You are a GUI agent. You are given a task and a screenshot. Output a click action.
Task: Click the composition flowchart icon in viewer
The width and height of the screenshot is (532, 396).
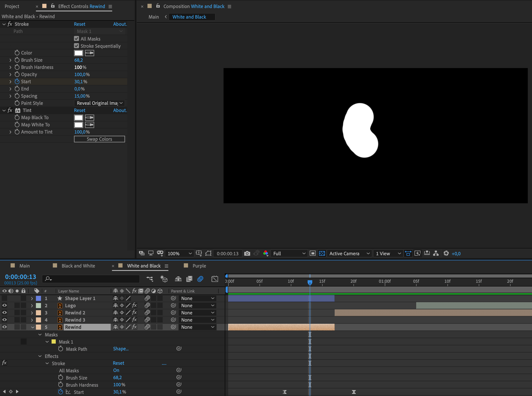[x=436, y=253]
